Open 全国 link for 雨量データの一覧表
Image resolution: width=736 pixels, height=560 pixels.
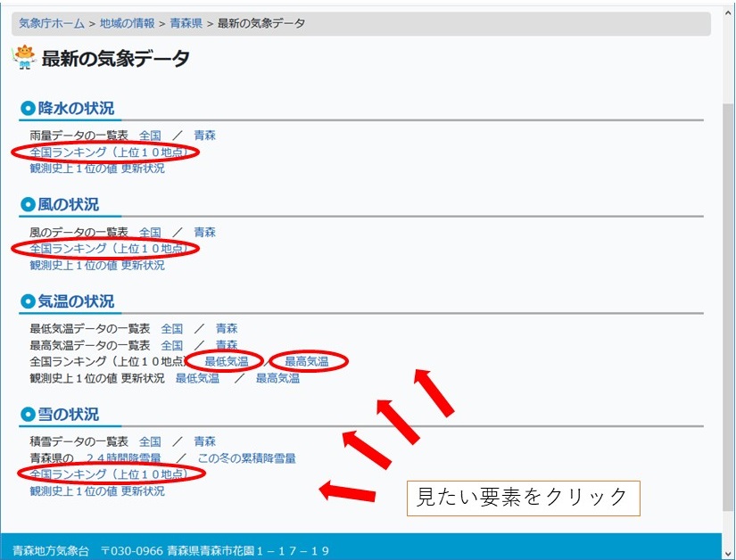(x=150, y=136)
